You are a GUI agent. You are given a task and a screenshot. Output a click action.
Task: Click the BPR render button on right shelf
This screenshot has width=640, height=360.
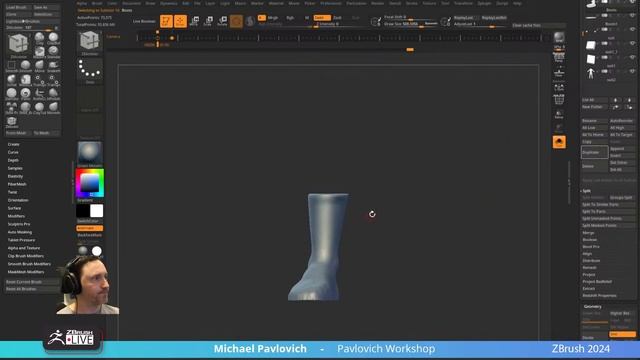tap(559, 38)
